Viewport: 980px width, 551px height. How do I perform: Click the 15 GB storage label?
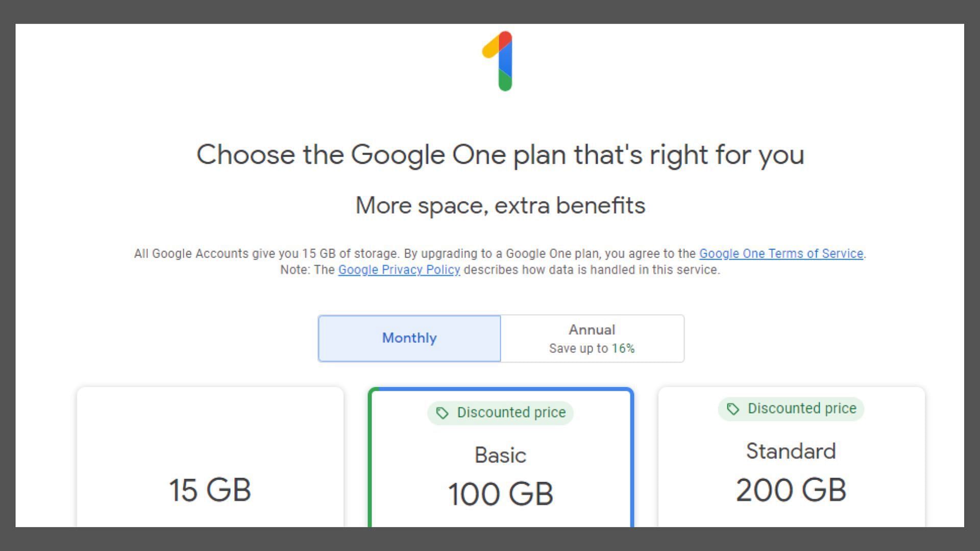click(x=210, y=490)
